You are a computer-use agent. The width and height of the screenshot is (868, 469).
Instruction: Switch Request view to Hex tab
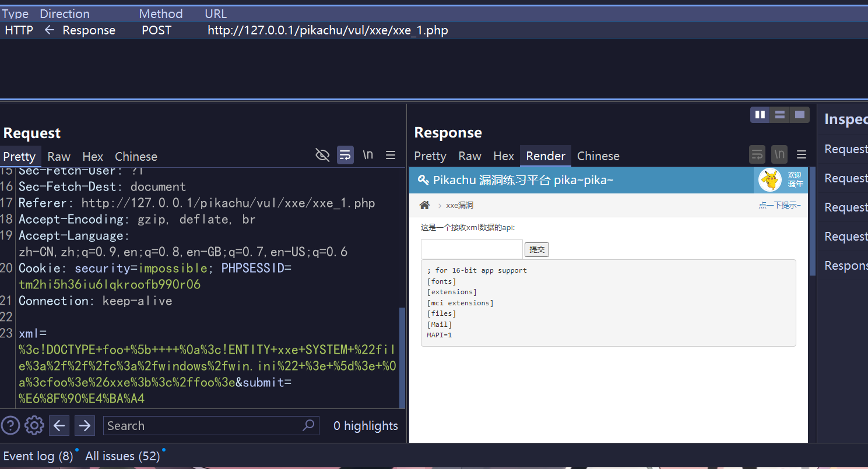click(x=93, y=156)
